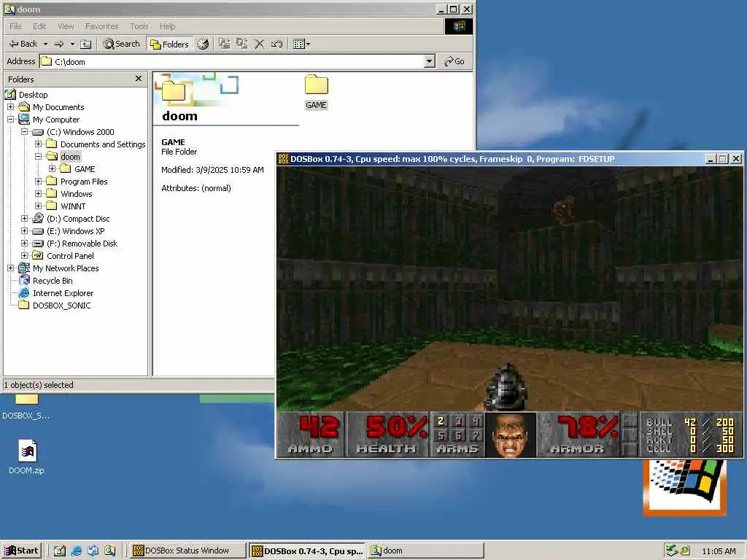Viewport: 747px width, 560px height.
Task: Click the Windows 2000 logo on the desktop
Action: coord(684,488)
